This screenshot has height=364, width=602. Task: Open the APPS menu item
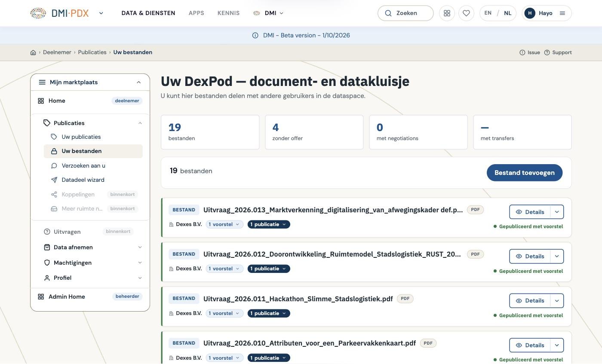[197, 13]
